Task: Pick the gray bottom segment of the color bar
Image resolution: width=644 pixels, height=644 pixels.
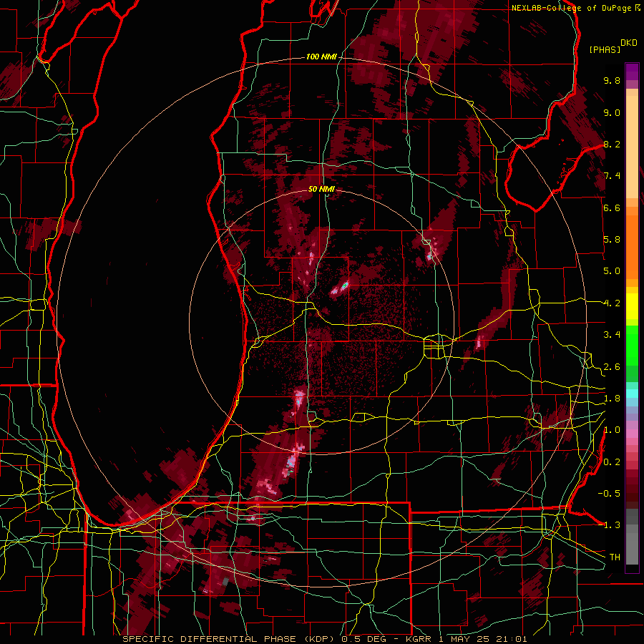Action: [632, 537]
